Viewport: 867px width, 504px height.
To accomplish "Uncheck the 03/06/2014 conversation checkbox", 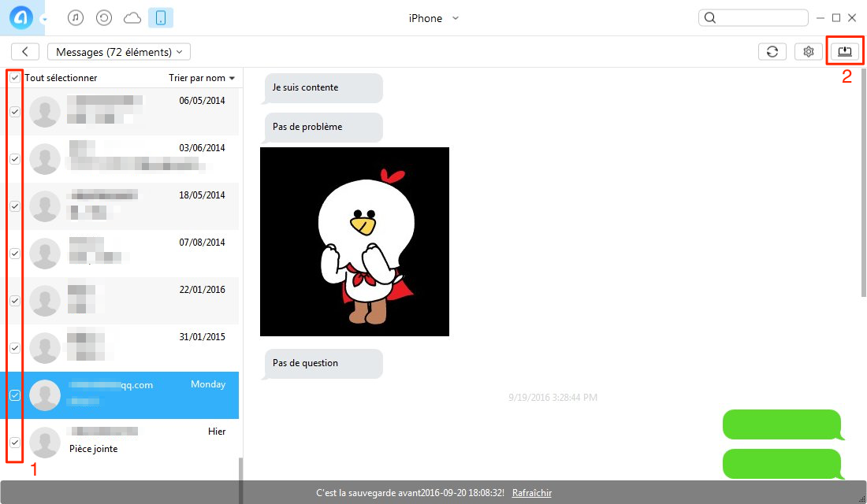I will (15, 158).
